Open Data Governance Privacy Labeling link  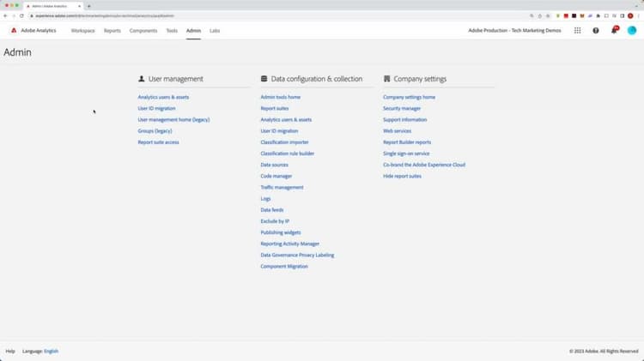click(x=297, y=256)
